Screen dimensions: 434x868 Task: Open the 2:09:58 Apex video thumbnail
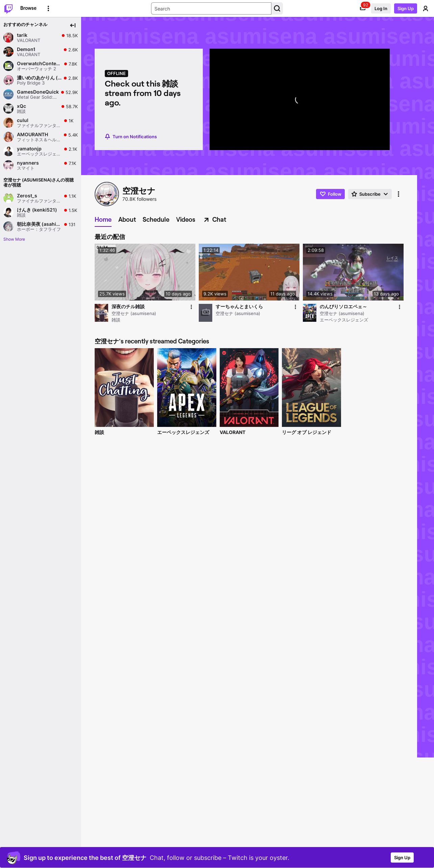(353, 272)
